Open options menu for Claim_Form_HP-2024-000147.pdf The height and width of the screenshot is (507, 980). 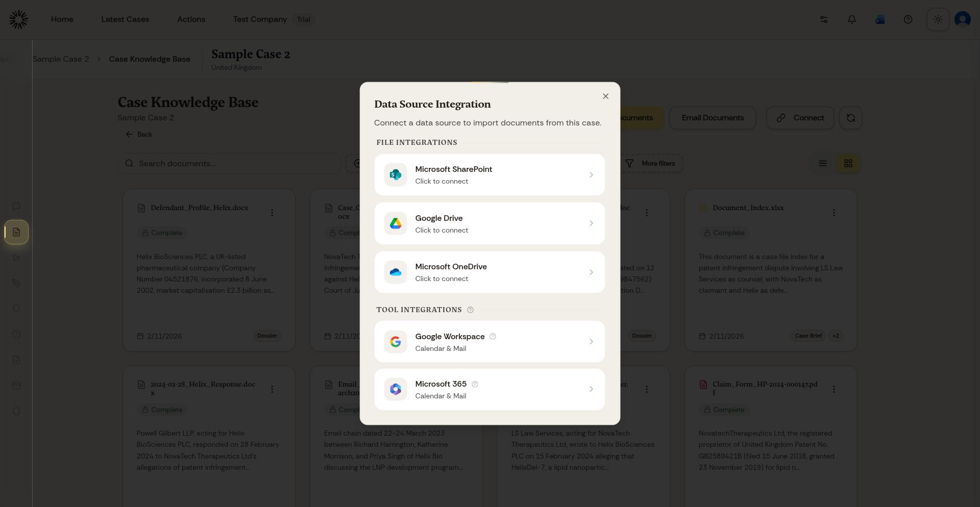click(834, 389)
